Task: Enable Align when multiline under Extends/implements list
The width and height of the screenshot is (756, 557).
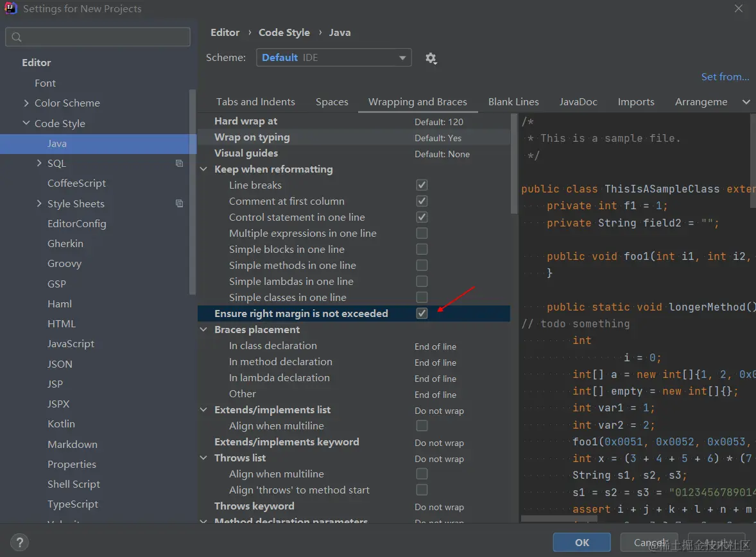Action: coord(422,426)
